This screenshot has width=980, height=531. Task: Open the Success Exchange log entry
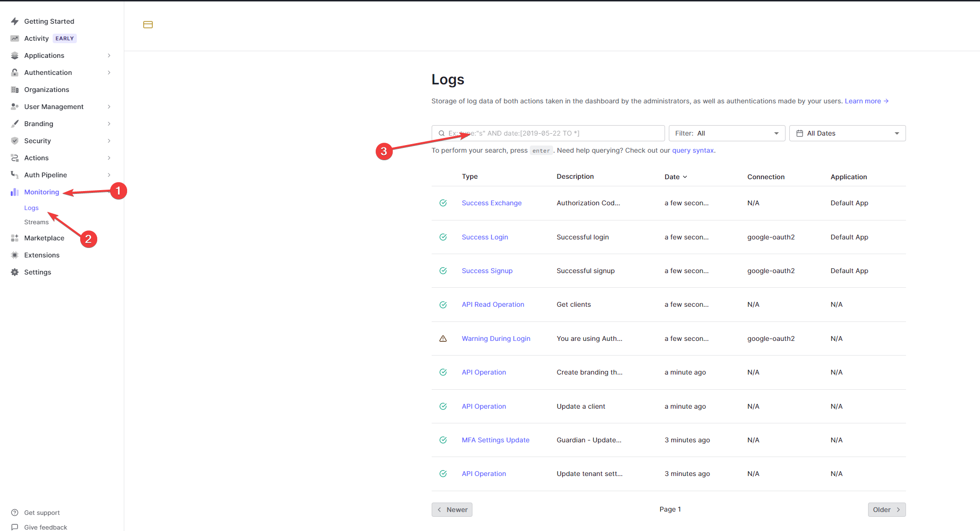click(x=492, y=203)
